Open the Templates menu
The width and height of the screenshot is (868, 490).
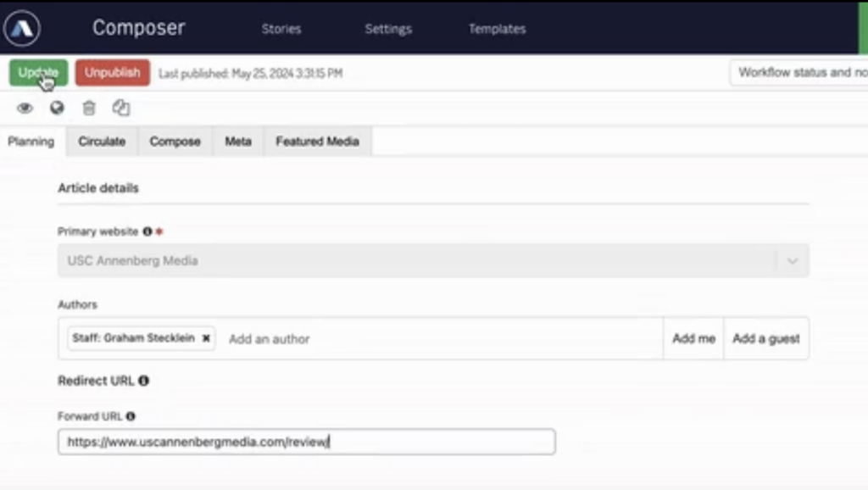tap(497, 29)
